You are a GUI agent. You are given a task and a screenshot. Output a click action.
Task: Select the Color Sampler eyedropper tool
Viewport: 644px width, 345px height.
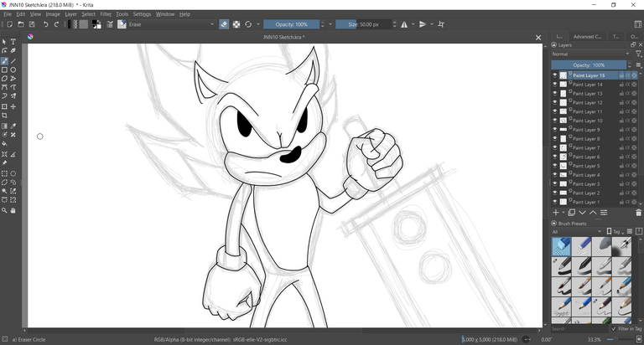[x=13, y=126]
